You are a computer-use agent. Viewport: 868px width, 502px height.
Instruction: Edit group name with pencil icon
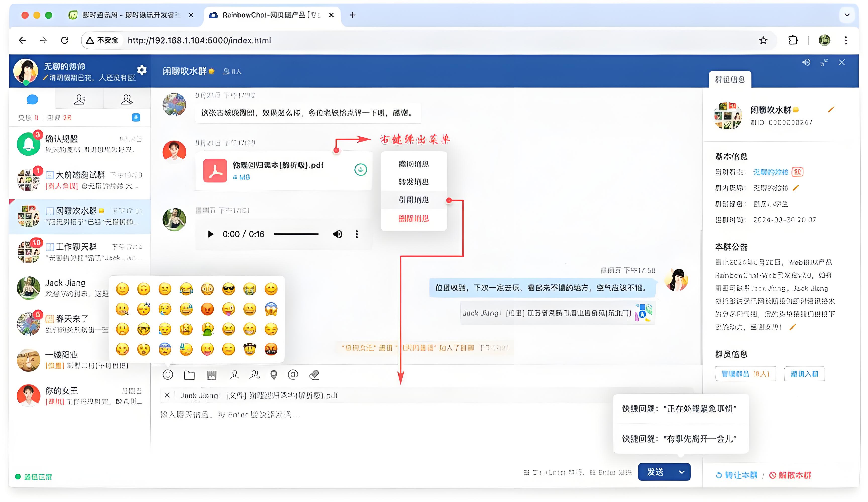point(831,109)
